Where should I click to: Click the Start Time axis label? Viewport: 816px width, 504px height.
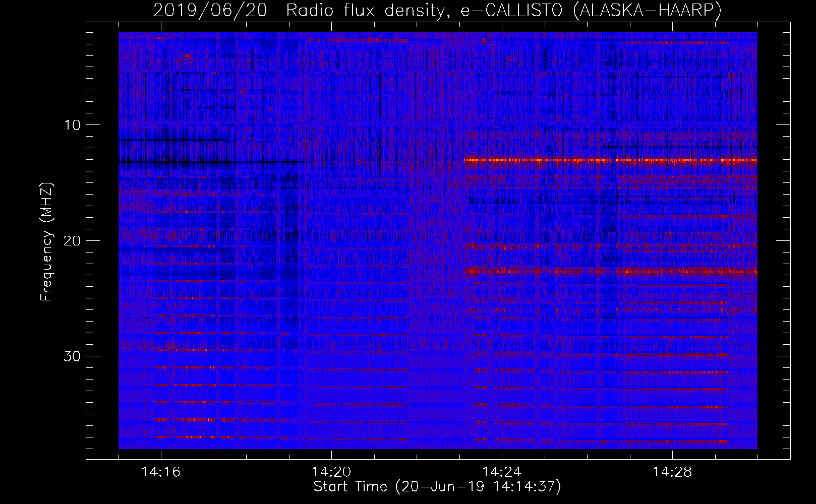pyautogui.click(x=437, y=487)
